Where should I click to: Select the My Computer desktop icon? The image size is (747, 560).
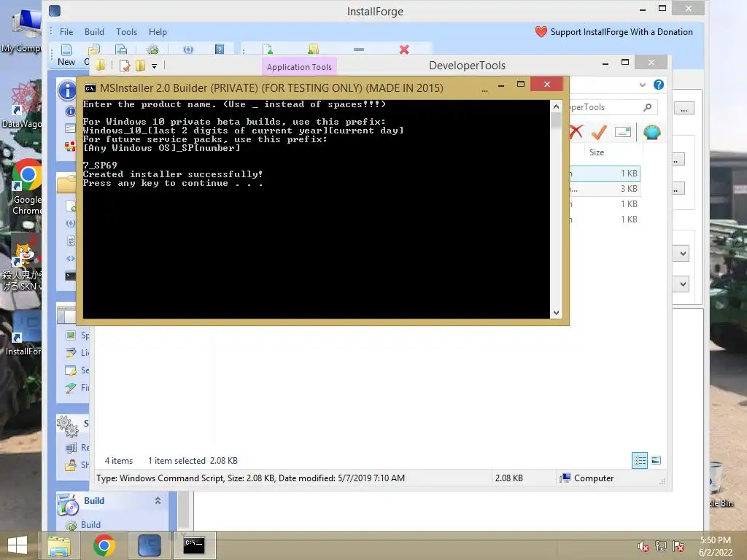pyautogui.click(x=21, y=31)
